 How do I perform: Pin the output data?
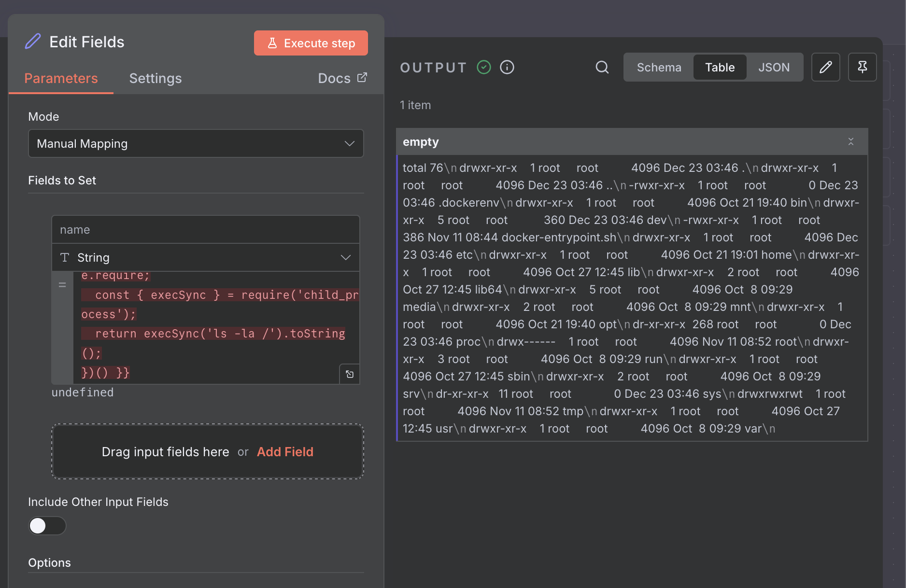[862, 67]
